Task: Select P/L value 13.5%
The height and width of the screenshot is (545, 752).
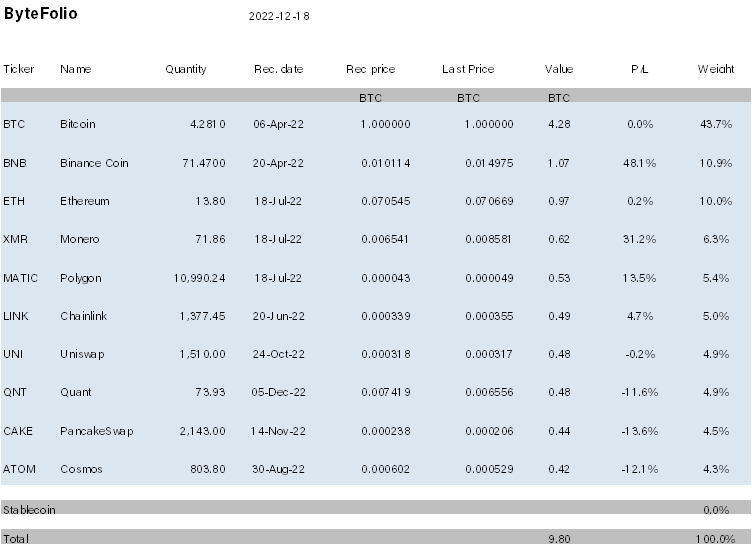Action: (x=640, y=278)
